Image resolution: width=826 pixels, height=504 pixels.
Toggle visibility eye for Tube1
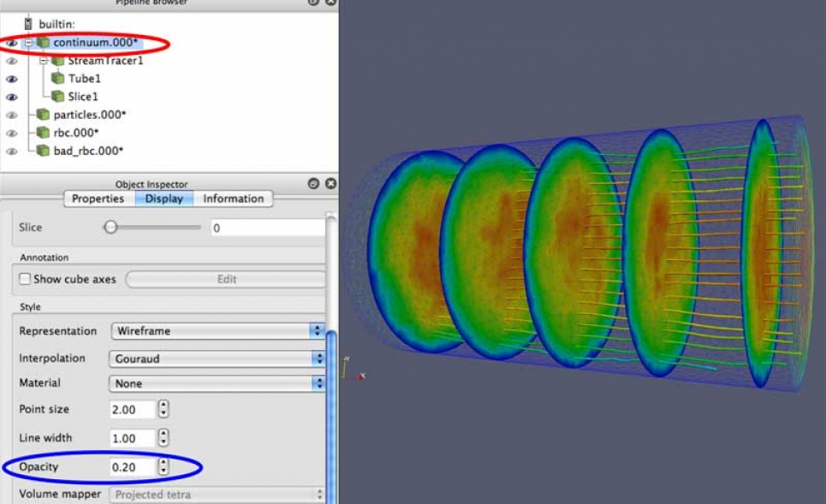(x=12, y=79)
